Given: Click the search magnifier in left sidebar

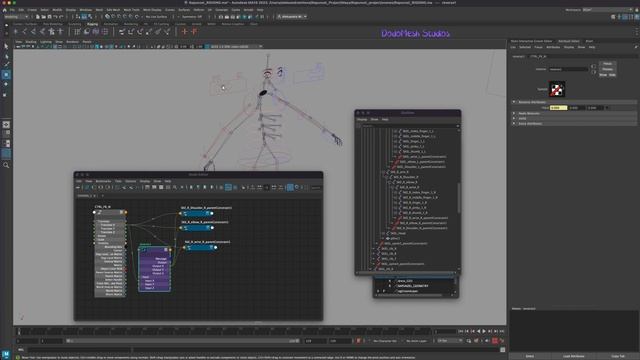Looking at the screenshot, I should [6, 165].
